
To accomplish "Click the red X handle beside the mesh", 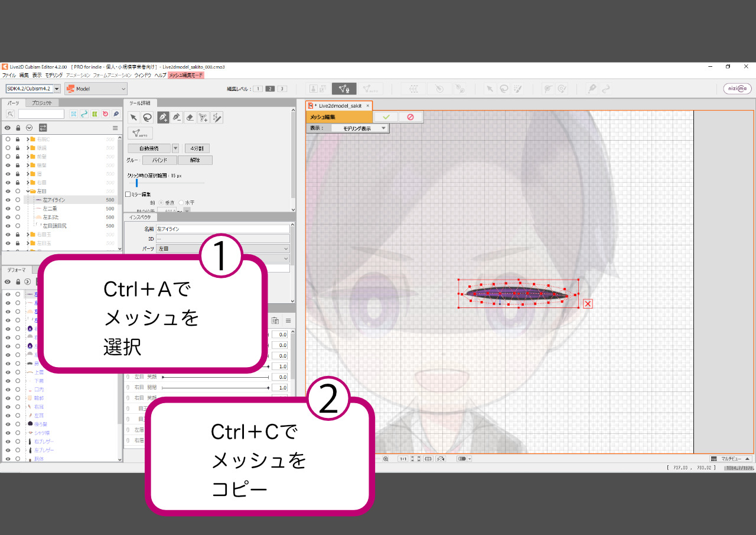I will (588, 304).
